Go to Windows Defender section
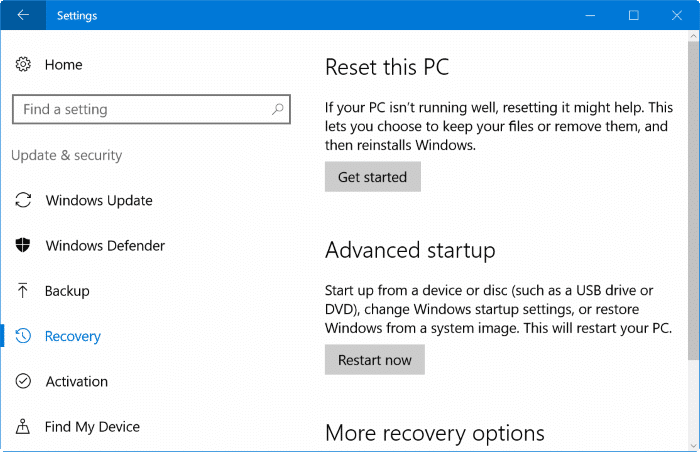 pyautogui.click(x=105, y=246)
